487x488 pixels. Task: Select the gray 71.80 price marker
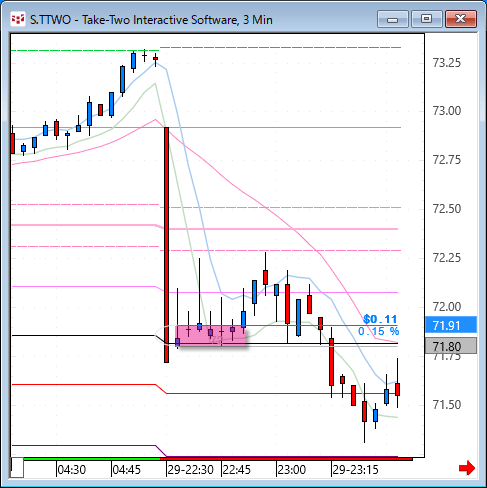(x=451, y=346)
